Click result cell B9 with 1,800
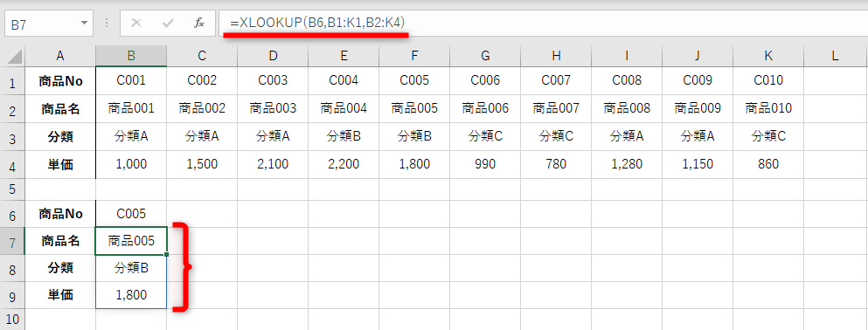Screen dimensions: 868x330 point(131,295)
